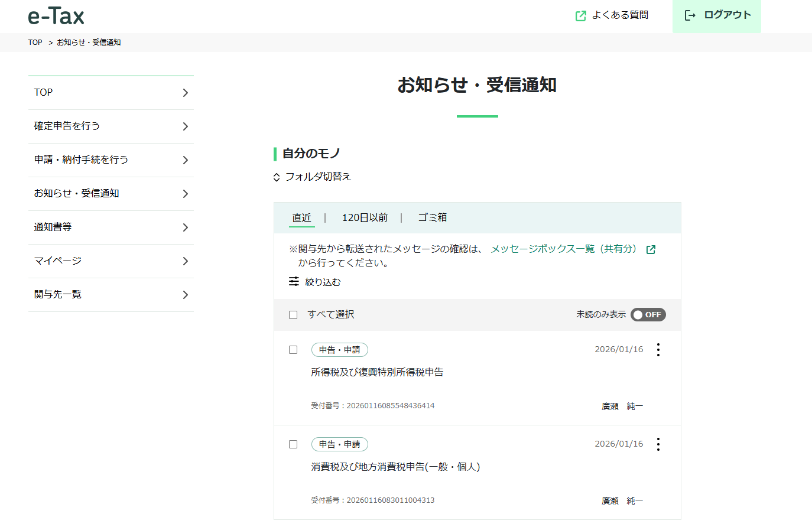The width and height of the screenshot is (812, 527).
Task: Expand the フォルダ切替え selector
Action: tap(313, 177)
